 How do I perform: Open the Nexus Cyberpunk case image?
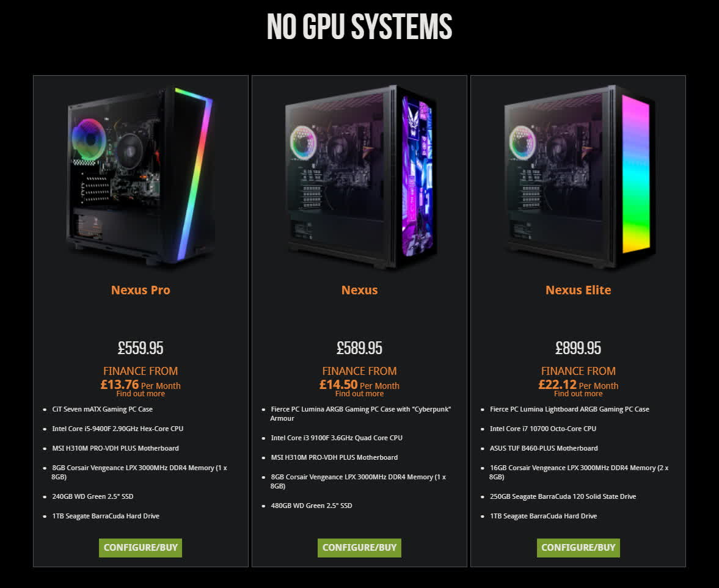pyautogui.click(x=359, y=176)
